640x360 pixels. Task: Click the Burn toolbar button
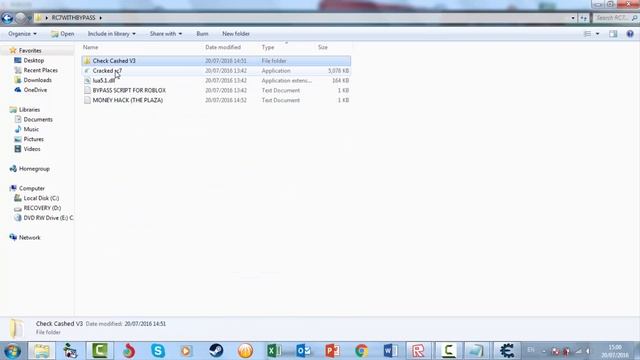coord(202,34)
